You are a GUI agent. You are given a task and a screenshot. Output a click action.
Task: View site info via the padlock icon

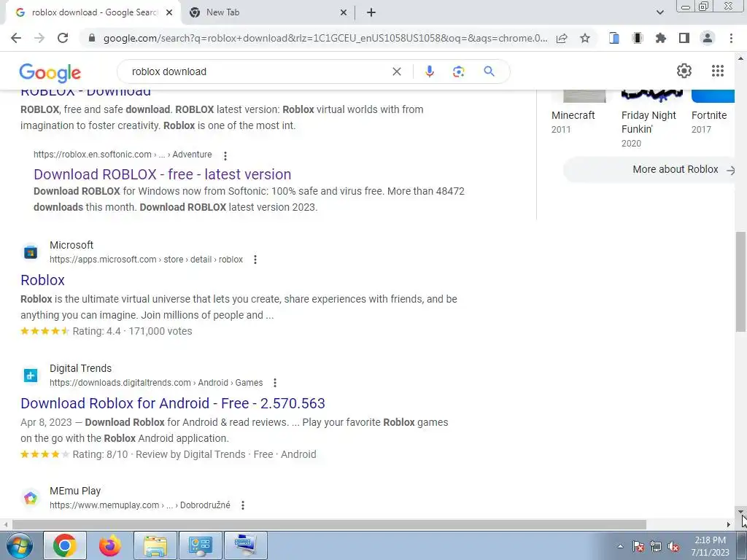(x=92, y=38)
